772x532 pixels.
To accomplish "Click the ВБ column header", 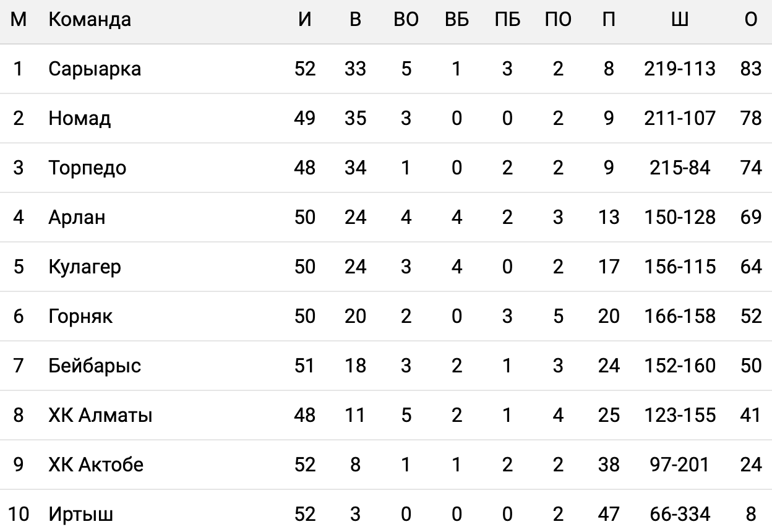I will tap(457, 20).
